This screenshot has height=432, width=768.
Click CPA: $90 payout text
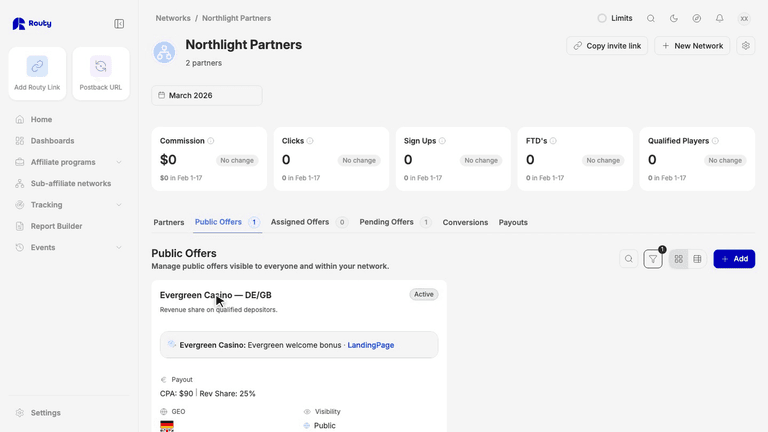coord(176,393)
